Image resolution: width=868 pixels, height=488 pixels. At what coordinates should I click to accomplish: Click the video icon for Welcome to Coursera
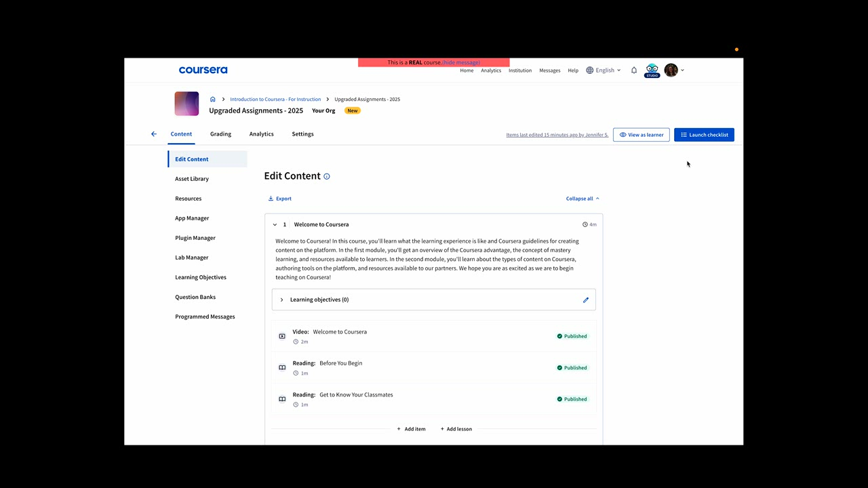click(x=282, y=336)
